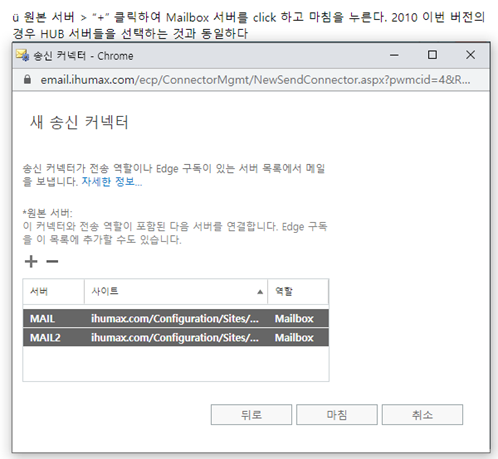Select the MAIL server row
Viewport: 498px width, 459px height.
(x=176, y=319)
